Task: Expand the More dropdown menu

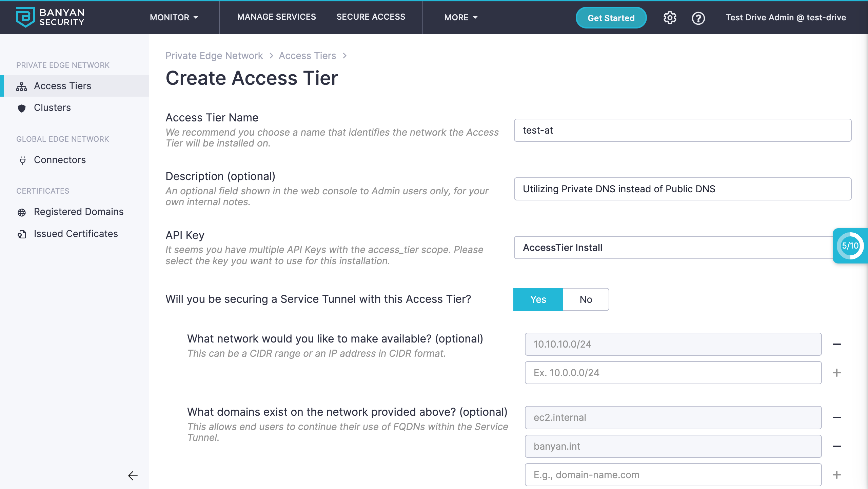Action: pyautogui.click(x=461, y=17)
